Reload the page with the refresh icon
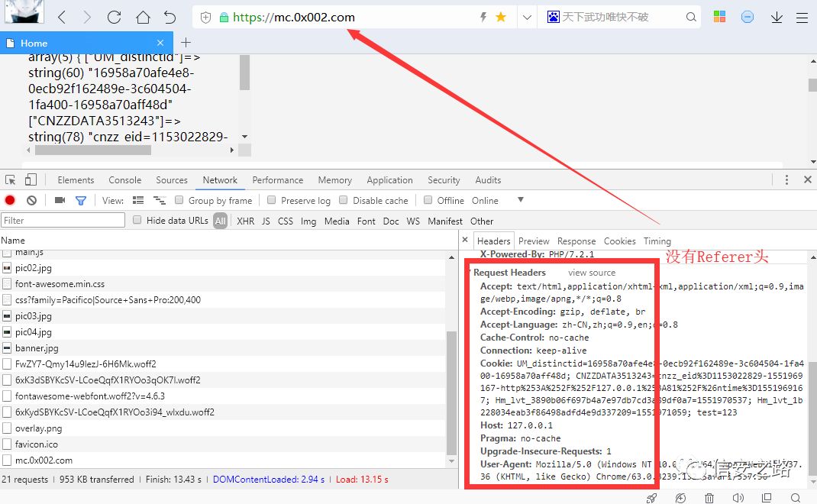The image size is (817, 504). [114, 18]
